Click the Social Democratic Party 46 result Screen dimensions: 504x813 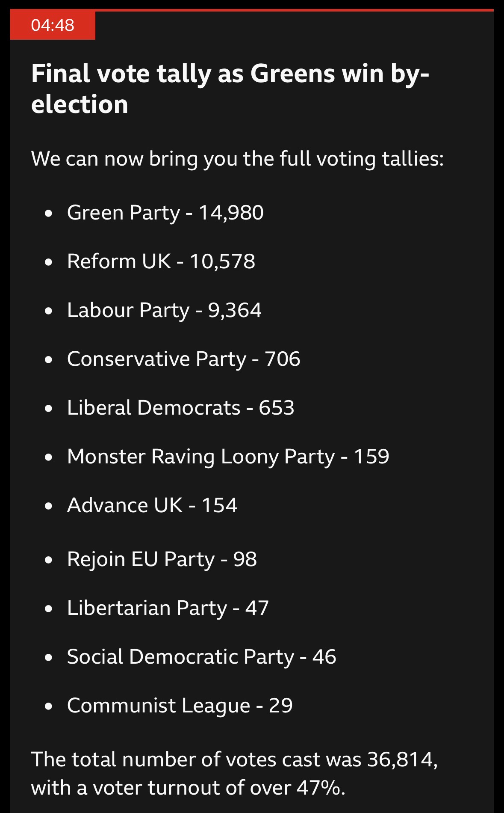pyautogui.click(x=201, y=657)
